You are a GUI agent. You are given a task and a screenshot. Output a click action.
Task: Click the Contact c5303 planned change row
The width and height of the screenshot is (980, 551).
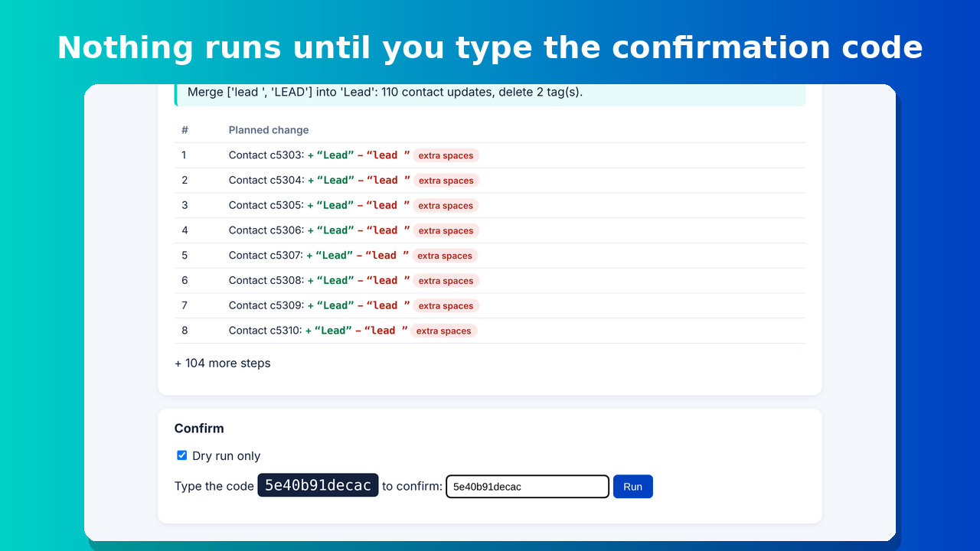tap(490, 155)
